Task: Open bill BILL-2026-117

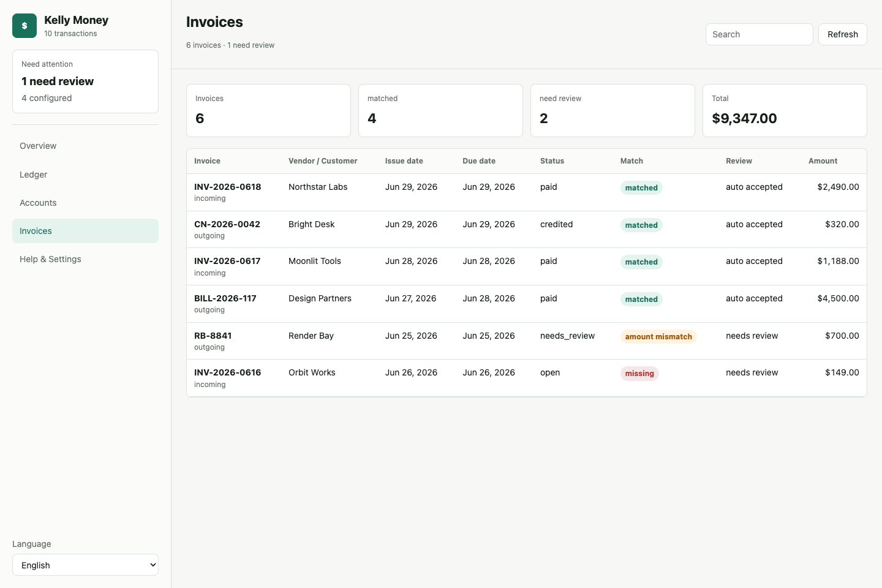Action: click(x=225, y=298)
